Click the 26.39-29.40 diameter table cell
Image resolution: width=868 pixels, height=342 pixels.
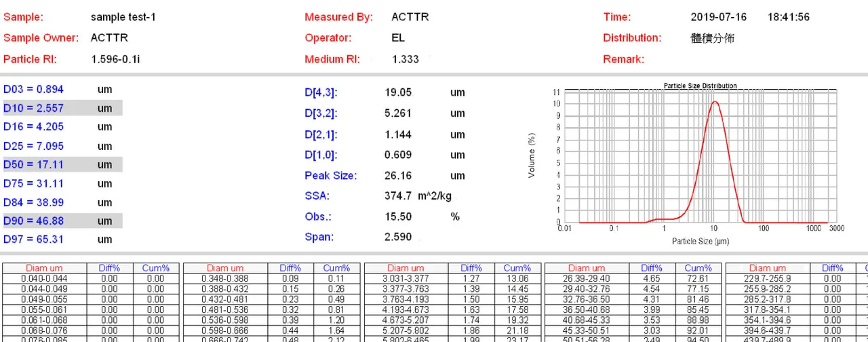587,278
